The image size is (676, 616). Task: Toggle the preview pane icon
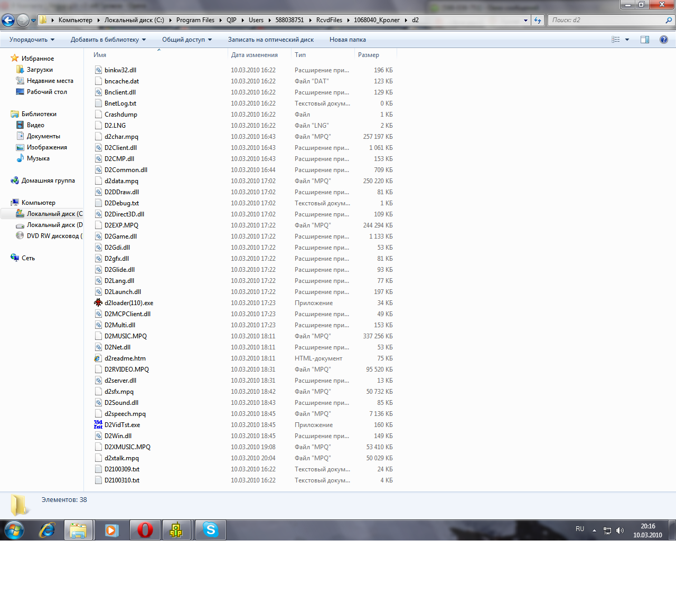[645, 40]
